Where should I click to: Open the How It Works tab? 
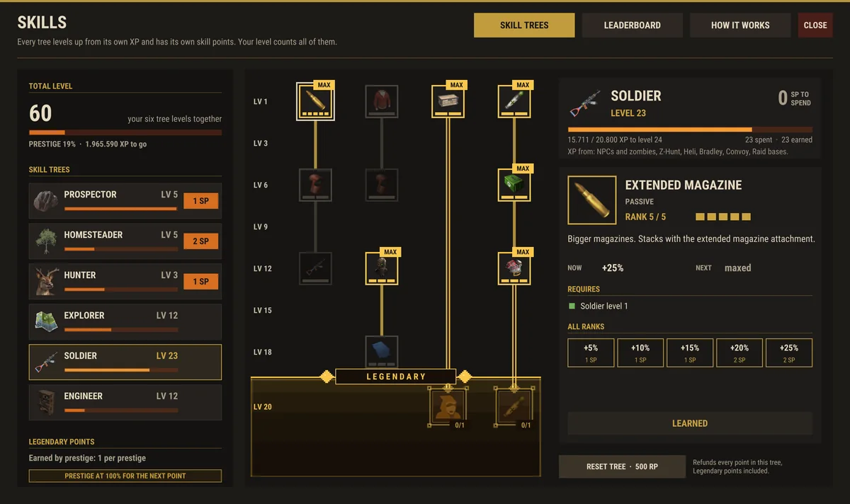[740, 25]
